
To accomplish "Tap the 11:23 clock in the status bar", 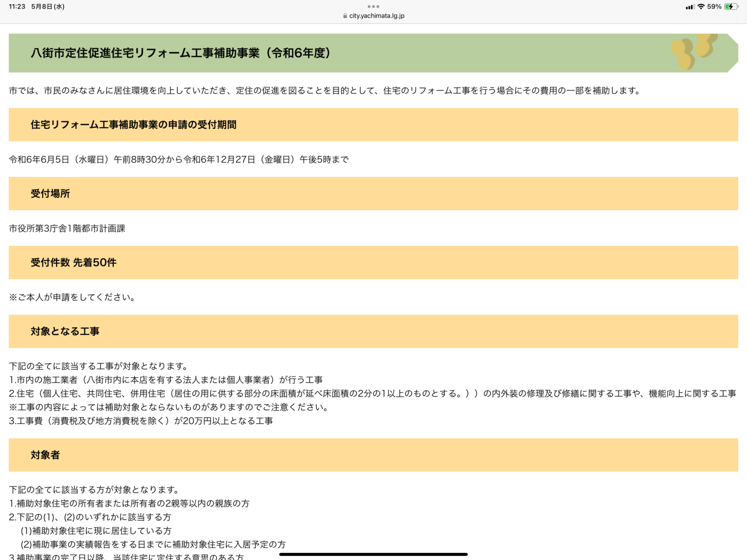I will [17, 7].
